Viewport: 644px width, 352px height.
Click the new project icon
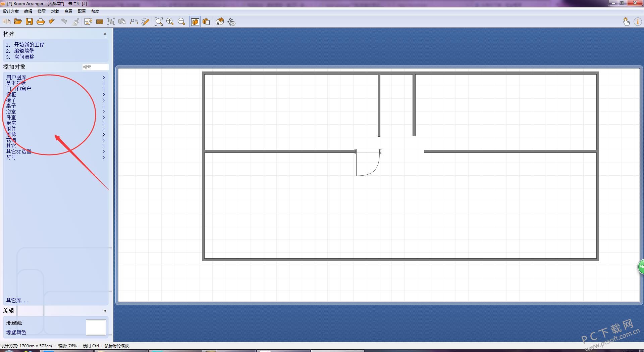(6, 22)
